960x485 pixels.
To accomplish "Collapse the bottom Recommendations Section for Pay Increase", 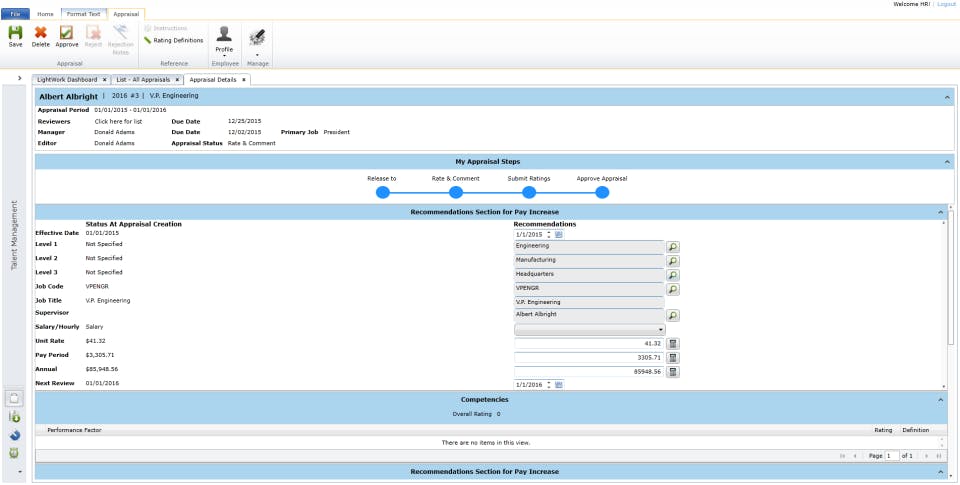I will click(940, 472).
